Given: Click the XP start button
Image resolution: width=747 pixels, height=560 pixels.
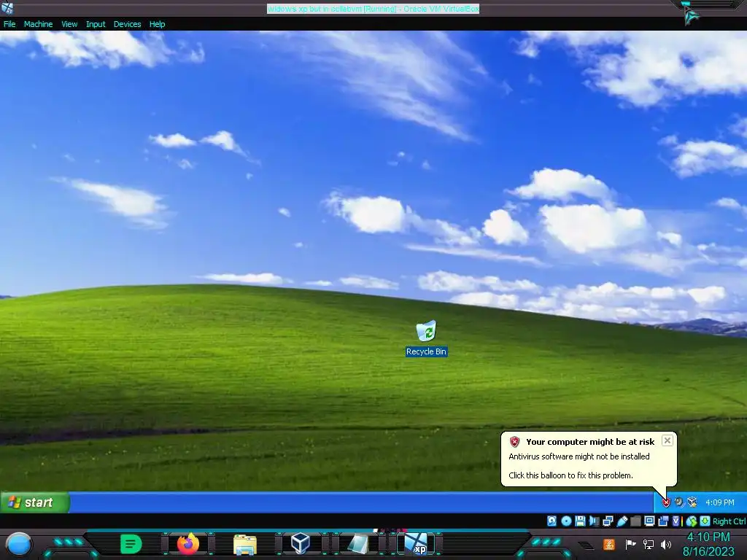Looking at the screenshot, I should [35, 502].
